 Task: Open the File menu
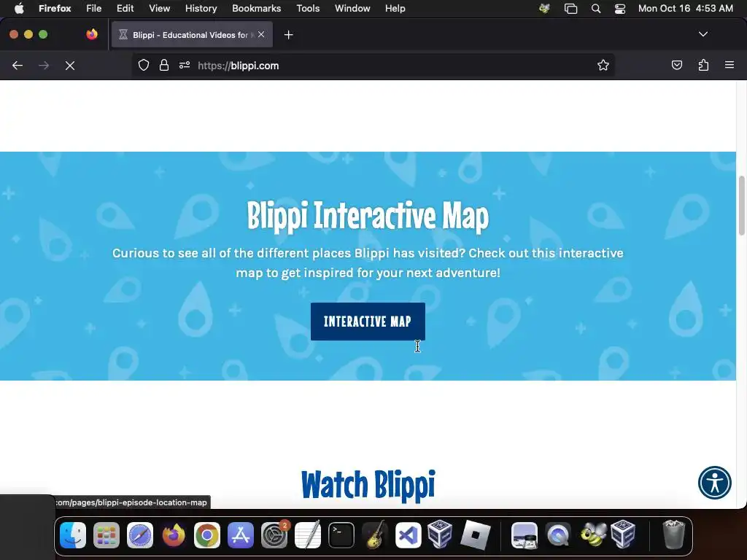coord(93,8)
